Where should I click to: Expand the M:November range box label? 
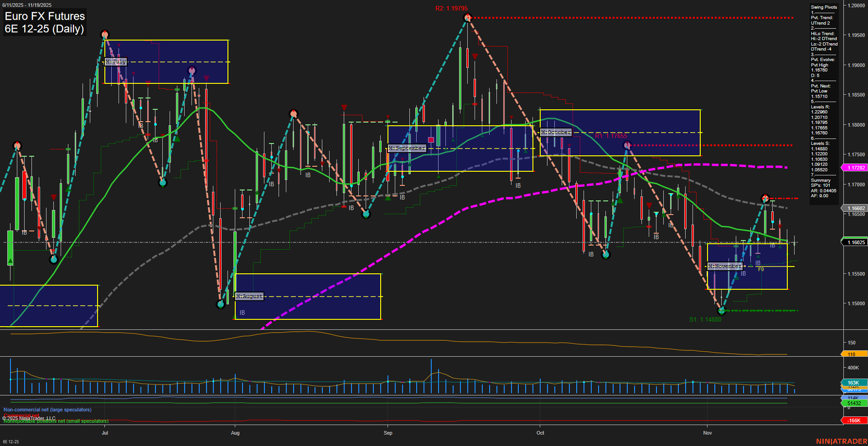(725, 266)
